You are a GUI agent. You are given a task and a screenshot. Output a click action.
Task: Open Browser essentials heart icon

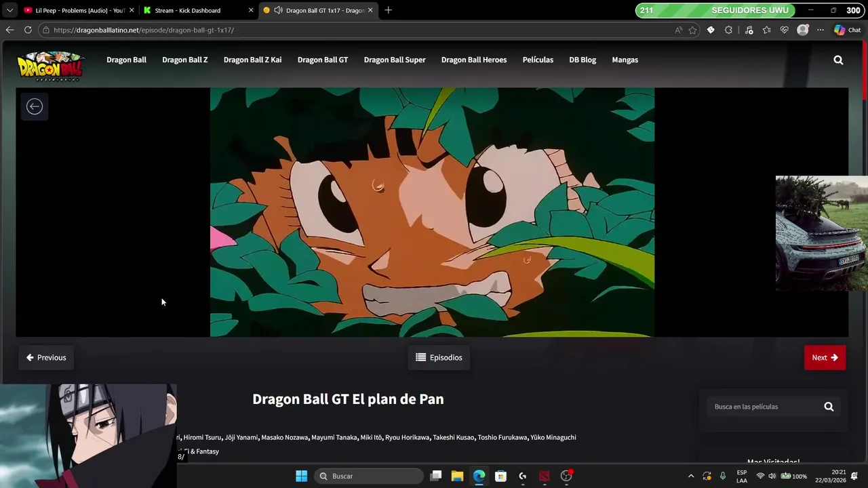785,30
